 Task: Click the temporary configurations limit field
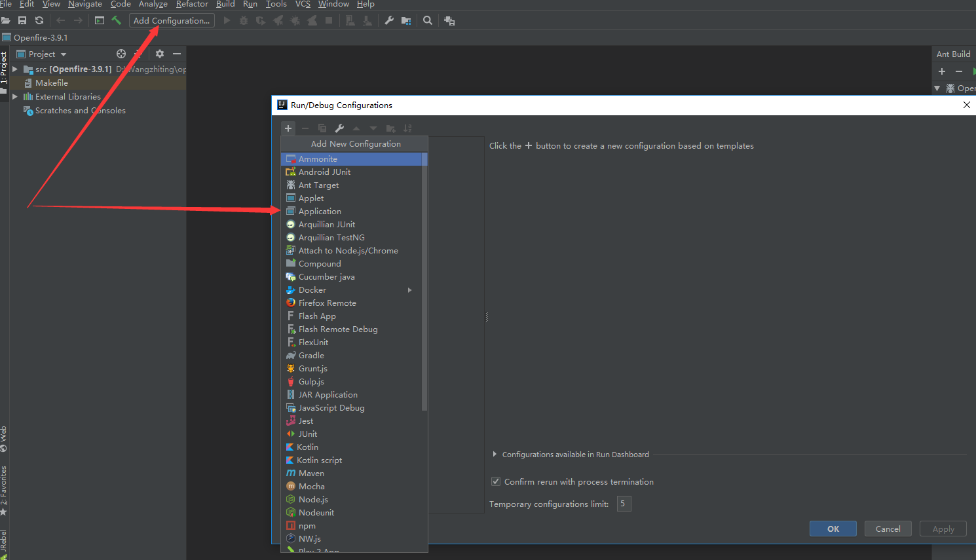(x=623, y=504)
